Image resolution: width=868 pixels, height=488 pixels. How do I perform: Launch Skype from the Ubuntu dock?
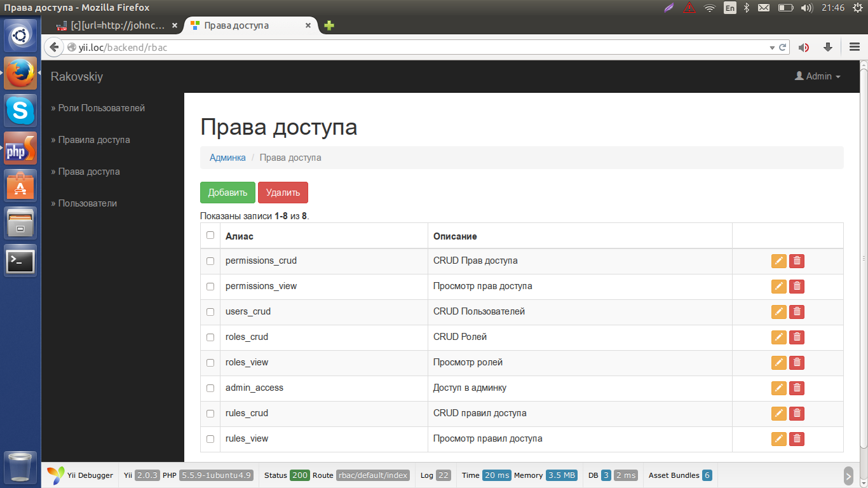tap(20, 111)
